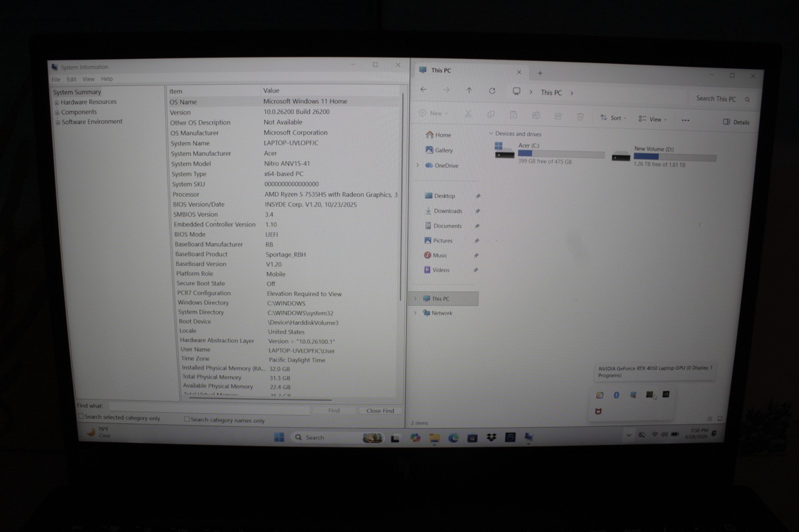Select System Summary in the tree
This screenshot has height=532, width=799.
pos(77,92)
